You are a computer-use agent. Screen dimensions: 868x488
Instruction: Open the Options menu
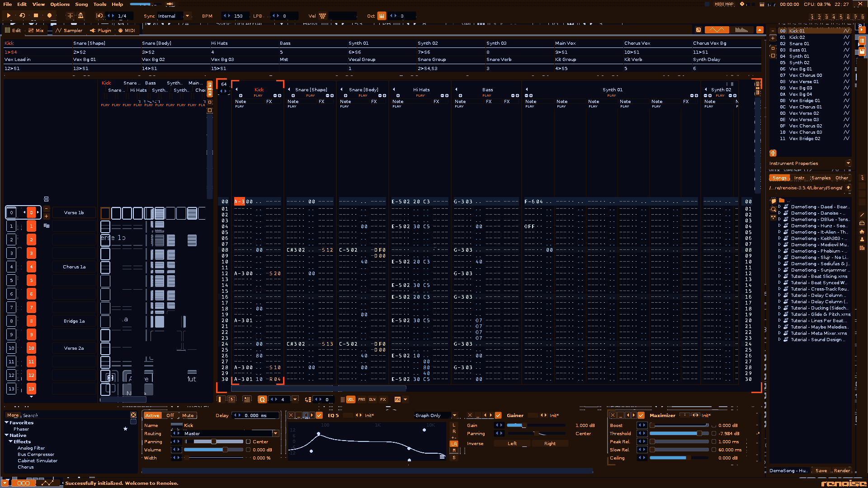pyautogui.click(x=60, y=4)
